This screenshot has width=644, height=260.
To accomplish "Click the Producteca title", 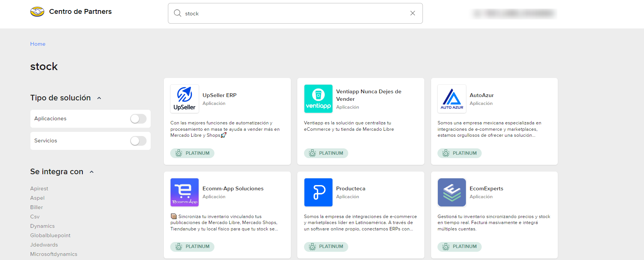I will [350, 188].
